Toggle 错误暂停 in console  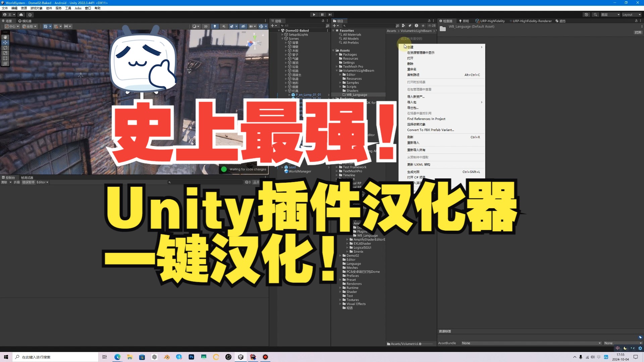[x=28, y=182]
